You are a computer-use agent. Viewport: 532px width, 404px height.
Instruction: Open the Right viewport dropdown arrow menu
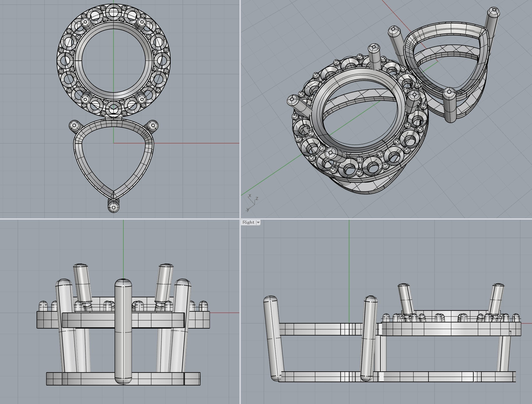pyautogui.click(x=258, y=223)
